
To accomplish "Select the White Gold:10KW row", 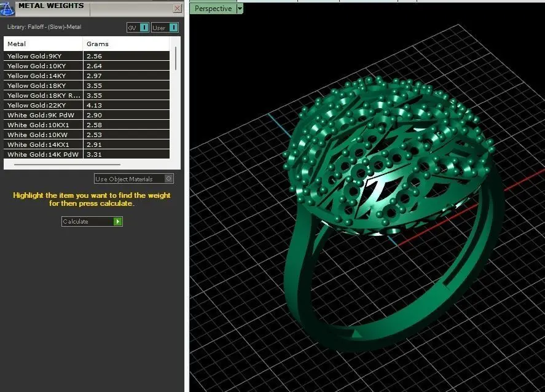I will point(87,135).
